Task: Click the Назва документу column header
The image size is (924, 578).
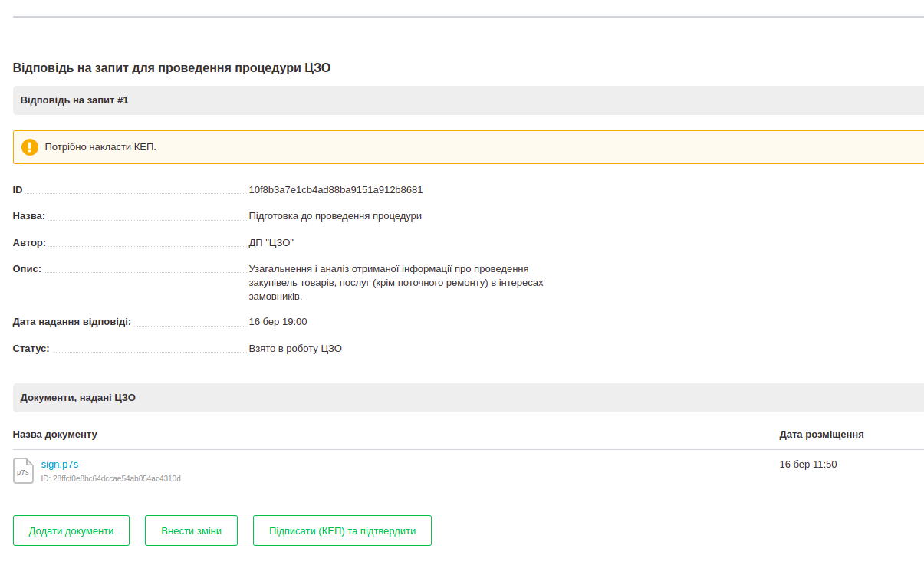Action: click(55, 435)
